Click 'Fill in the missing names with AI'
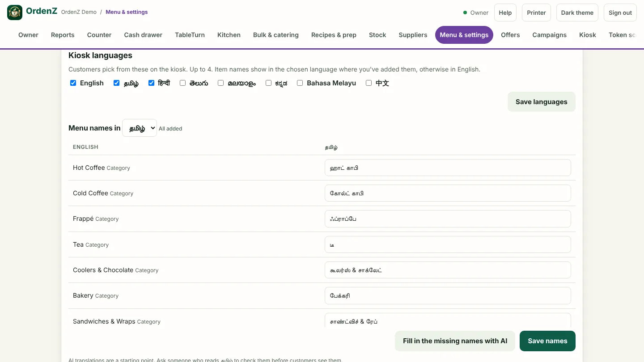The image size is (644, 362). click(455, 341)
